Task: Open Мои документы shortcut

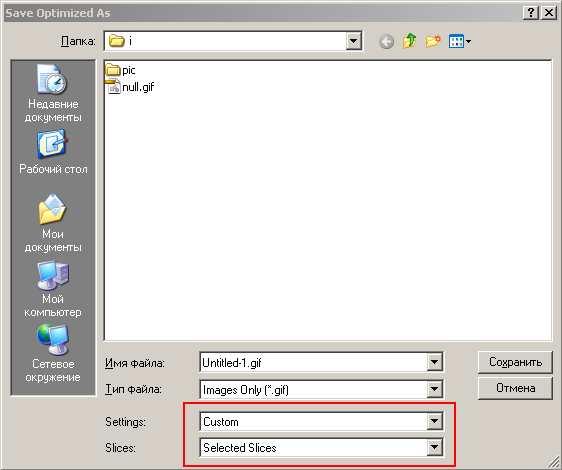Action: pos(53,223)
